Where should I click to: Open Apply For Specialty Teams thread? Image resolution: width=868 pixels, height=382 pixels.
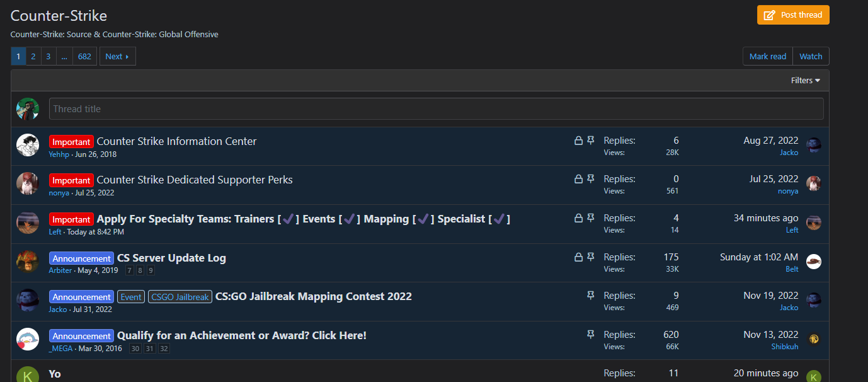coord(303,219)
